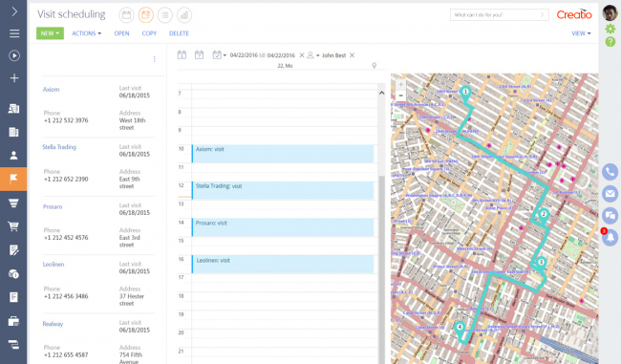Click the DELETE toolbar button
Viewport: 621px width, 364px height.
179,33
